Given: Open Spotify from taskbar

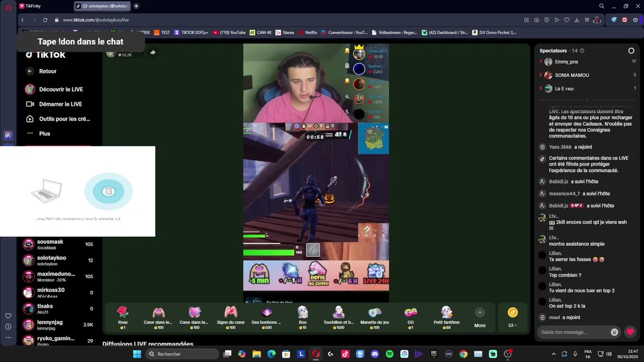Looking at the screenshot, I should tap(389, 354).
